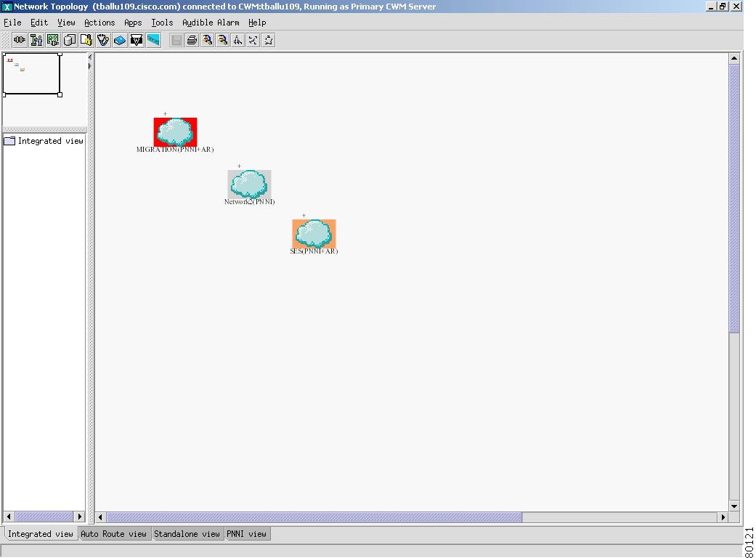This screenshot has height=558, width=756.
Task: Open the Actions menu
Action: coord(99,23)
